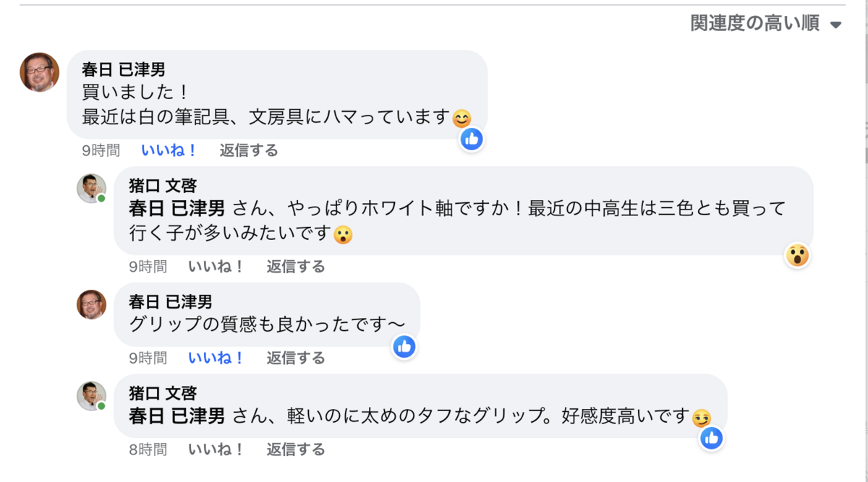Click the surprised (wow) reaction badge on 猪口's first reply
Screen dimensions: 868x482
[x=797, y=255]
